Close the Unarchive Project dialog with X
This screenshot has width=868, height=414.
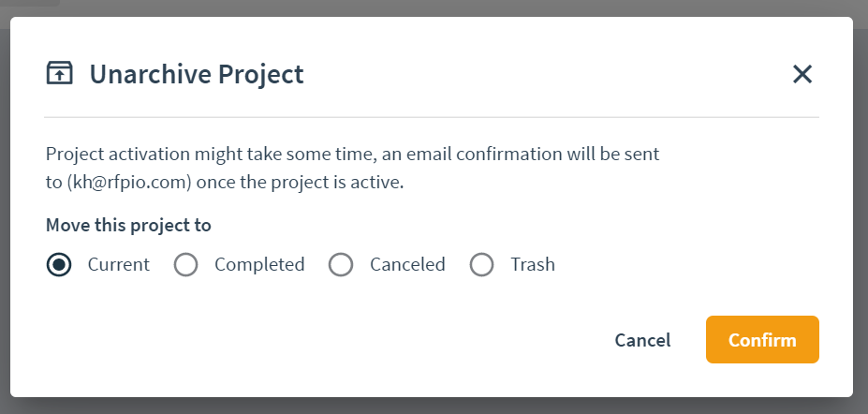[802, 74]
